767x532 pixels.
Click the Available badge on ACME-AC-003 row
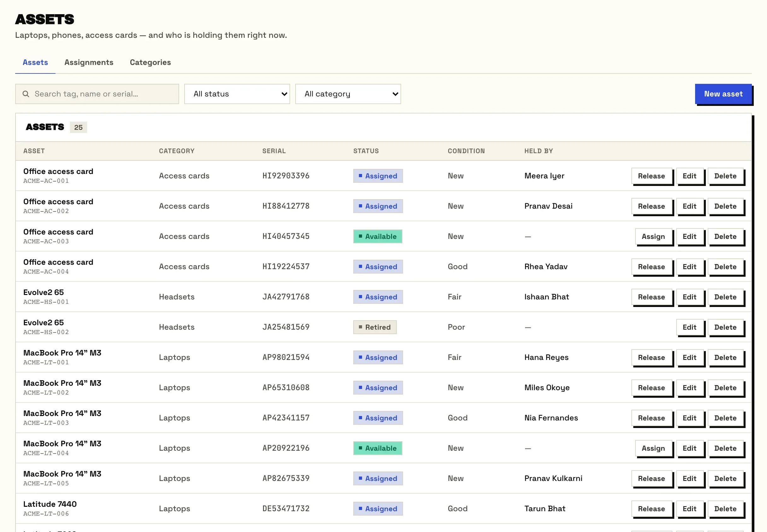click(378, 237)
